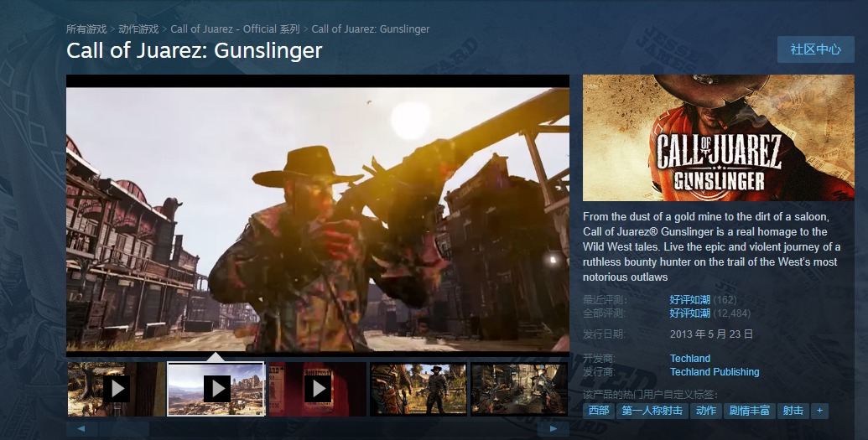Click the main trailer video player
The image size is (868, 440).
pos(318,216)
